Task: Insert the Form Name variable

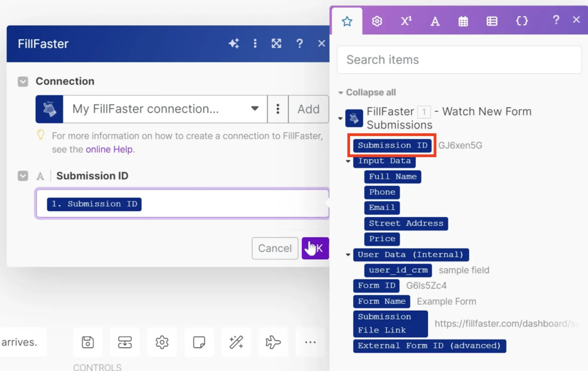Action: [382, 302]
